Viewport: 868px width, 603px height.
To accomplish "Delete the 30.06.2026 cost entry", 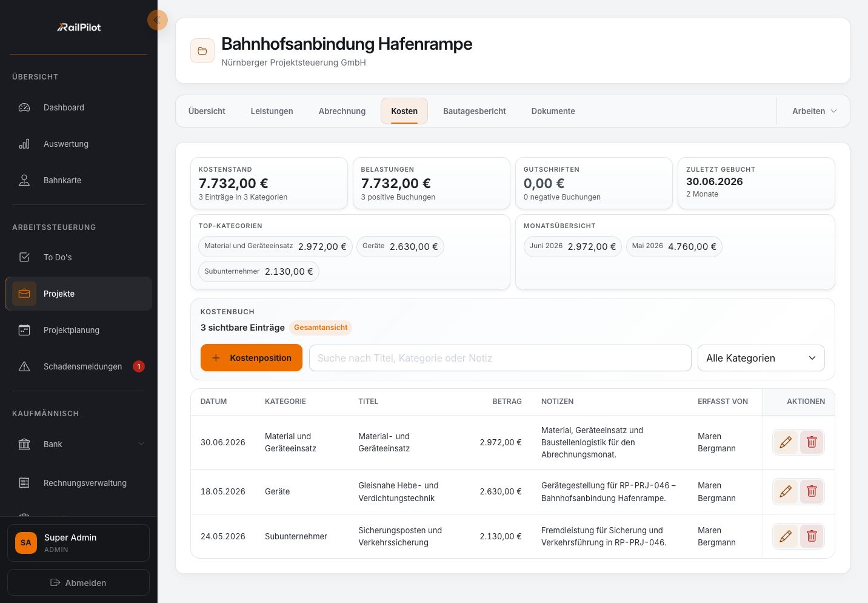I will click(x=812, y=442).
